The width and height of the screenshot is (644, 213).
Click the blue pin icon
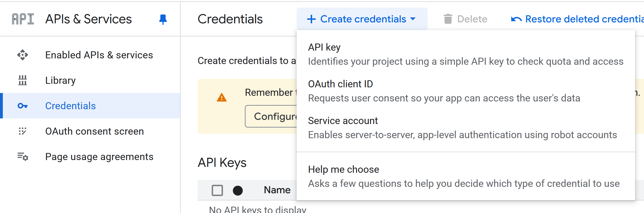click(x=163, y=19)
